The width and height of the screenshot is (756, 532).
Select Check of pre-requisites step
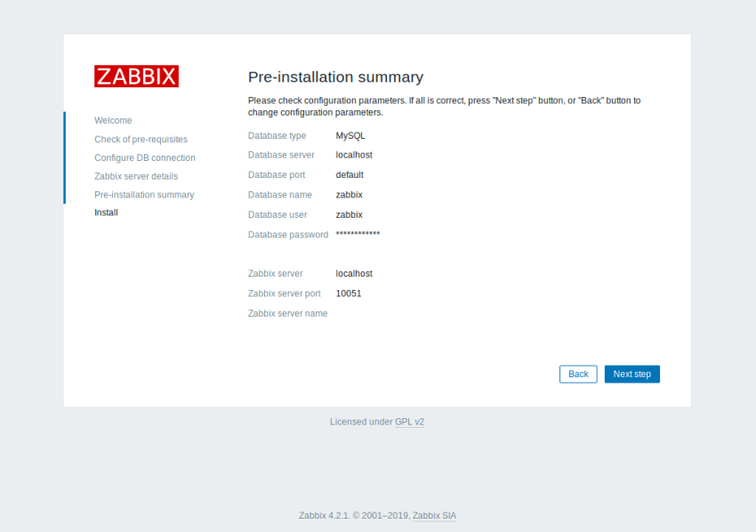pyautogui.click(x=141, y=139)
